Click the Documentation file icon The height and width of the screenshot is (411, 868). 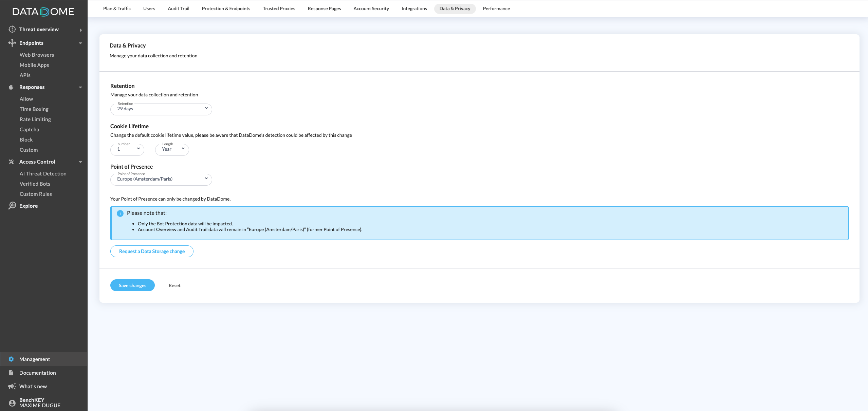pos(11,373)
